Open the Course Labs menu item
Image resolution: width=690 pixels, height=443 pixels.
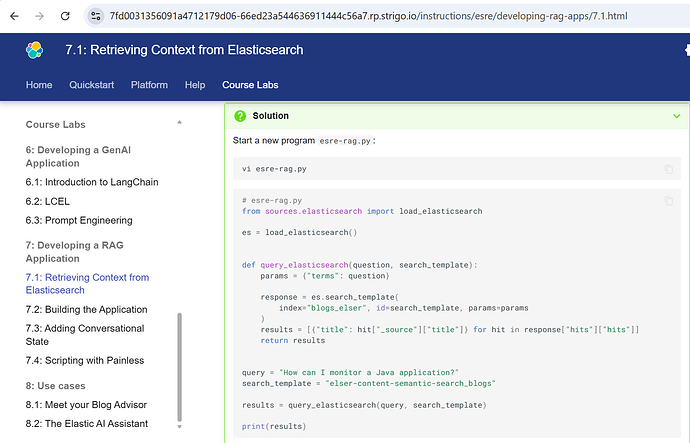(x=250, y=85)
